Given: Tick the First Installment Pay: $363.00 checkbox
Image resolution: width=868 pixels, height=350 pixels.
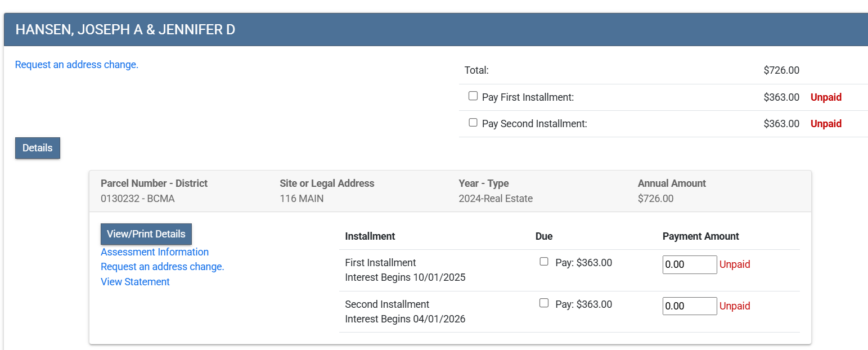Looking at the screenshot, I should pos(544,262).
